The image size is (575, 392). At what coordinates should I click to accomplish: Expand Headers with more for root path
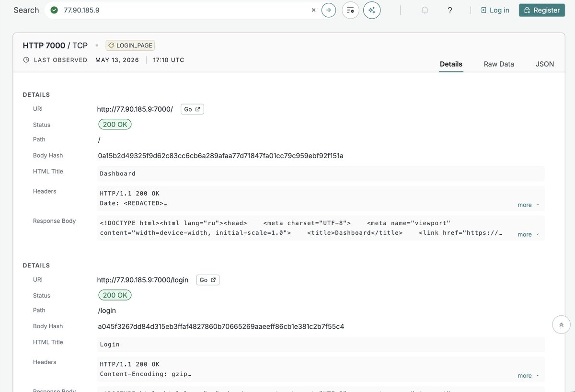[528, 205]
